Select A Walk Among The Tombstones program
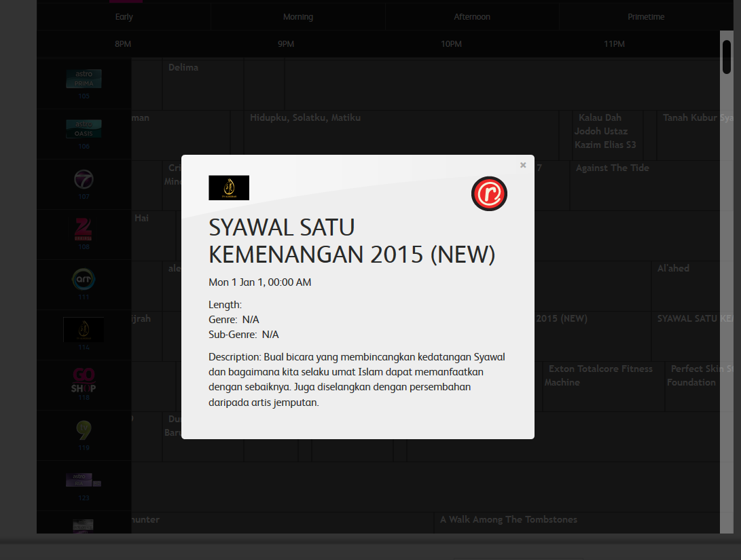Image resolution: width=741 pixels, height=560 pixels. pyautogui.click(x=509, y=519)
